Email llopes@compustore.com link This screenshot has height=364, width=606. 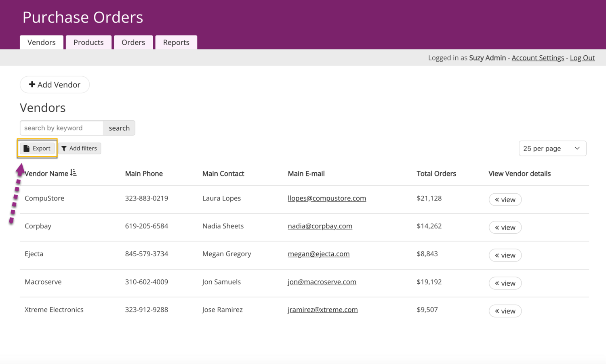pyautogui.click(x=326, y=198)
